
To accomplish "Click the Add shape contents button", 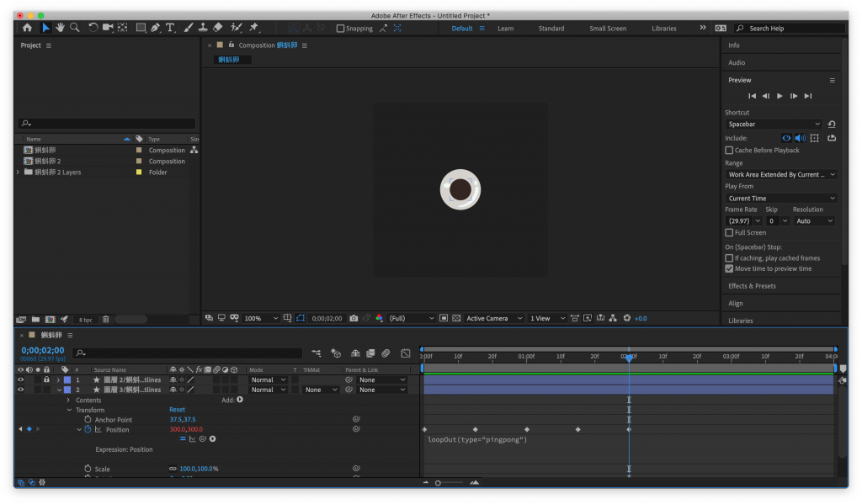I will coord(240,400).
